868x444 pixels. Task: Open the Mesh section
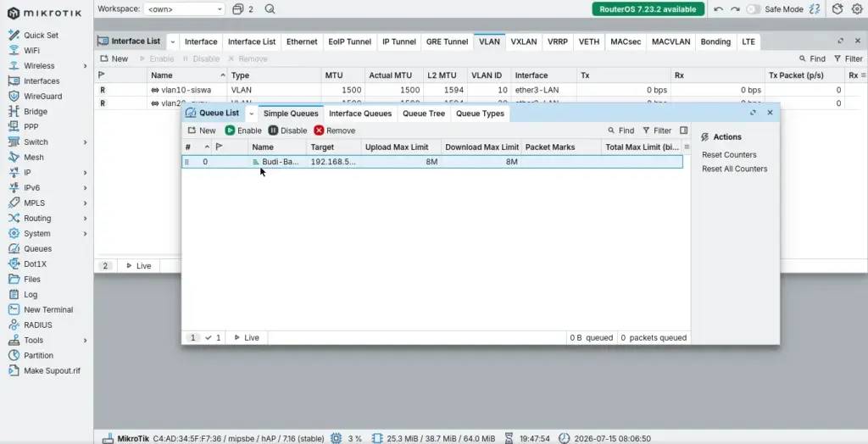[33, 158]
